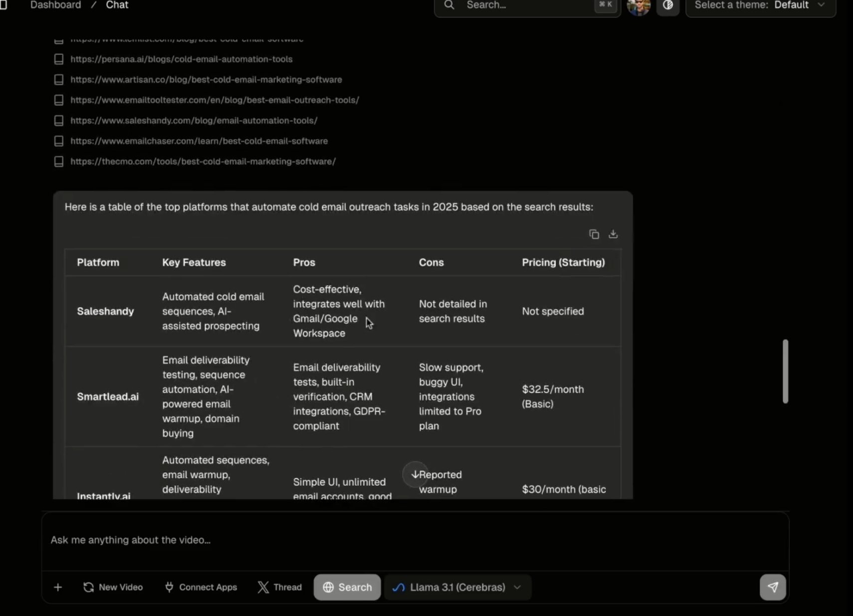
Task: Open the Select a theme dropdown
Action: click(760, 6)
